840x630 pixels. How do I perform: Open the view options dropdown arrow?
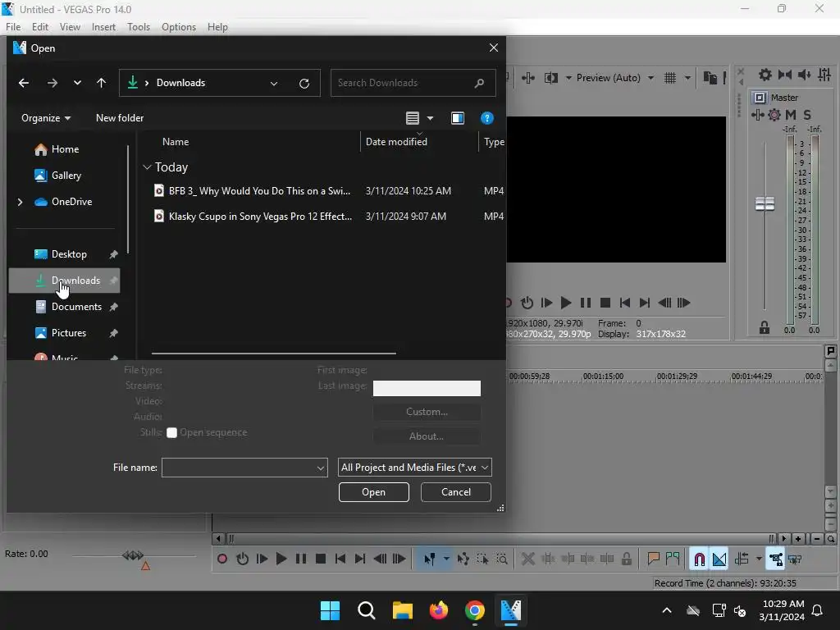coord(430,118)
